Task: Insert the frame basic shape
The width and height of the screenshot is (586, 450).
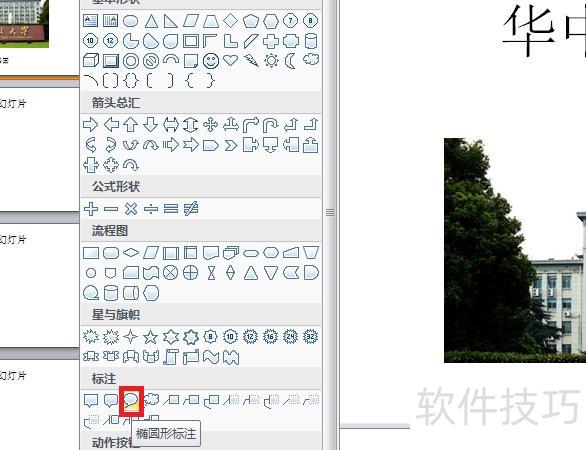Action: [x=191, y=41]
